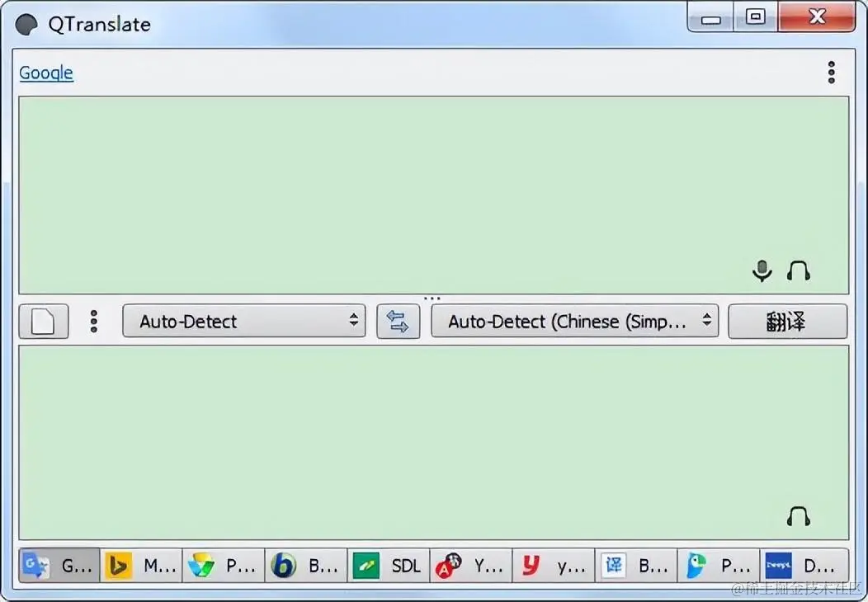This screenshot has height=602, width=868.
Task: Close the QTranslate window
Action: point(817,17)
